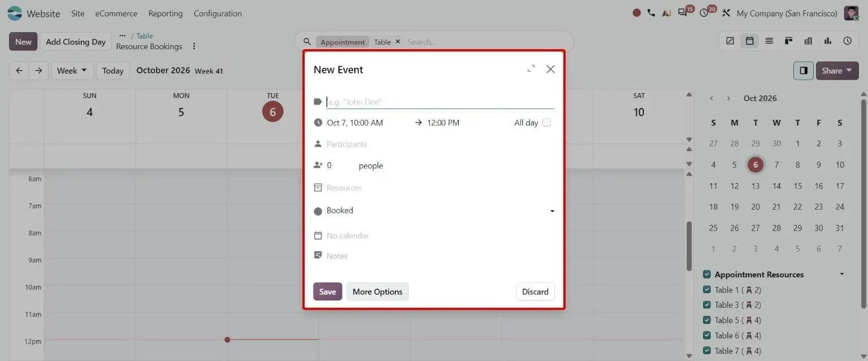This screenshot has height=361, width=868.
Task: Click the New button
Action: pos(23,41)
